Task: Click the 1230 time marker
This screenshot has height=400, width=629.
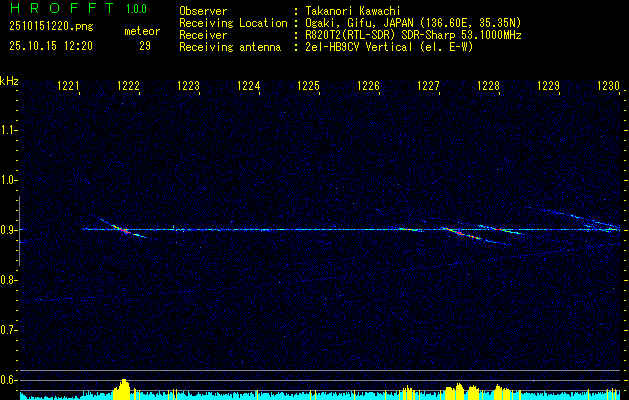Action: point(609,85)
